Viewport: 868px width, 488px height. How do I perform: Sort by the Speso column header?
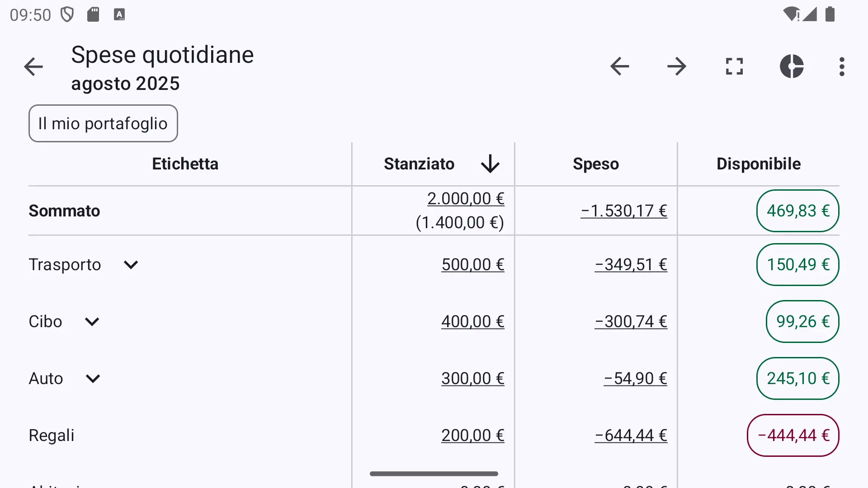[x=595, y=164]
